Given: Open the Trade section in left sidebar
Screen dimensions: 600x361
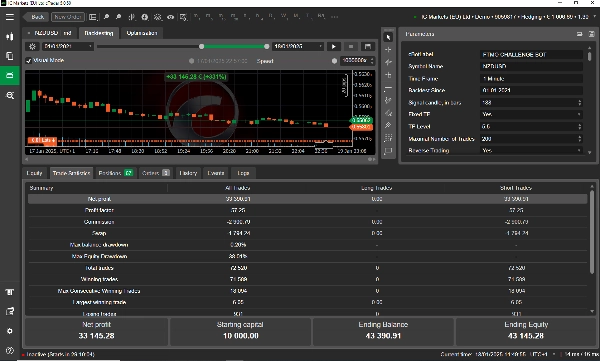Looking at the screenshot, I should point(10,37).
